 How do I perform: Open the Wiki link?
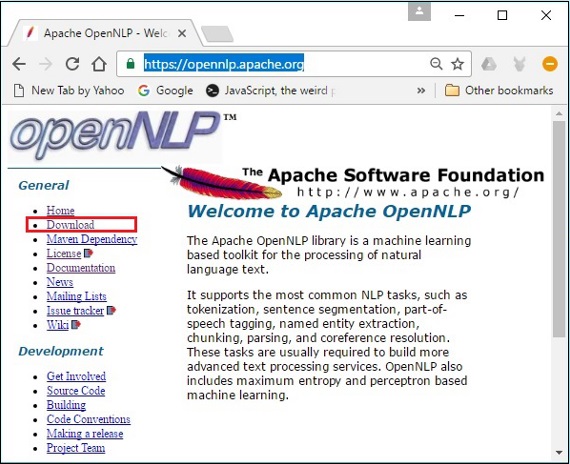tap(57, 325)
